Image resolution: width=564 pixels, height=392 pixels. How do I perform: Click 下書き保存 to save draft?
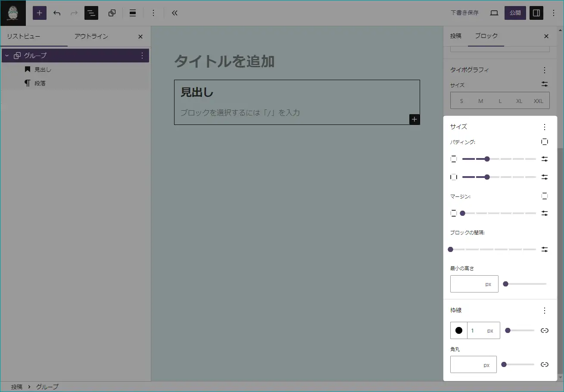pyautogui.click(x=464, y=13)
